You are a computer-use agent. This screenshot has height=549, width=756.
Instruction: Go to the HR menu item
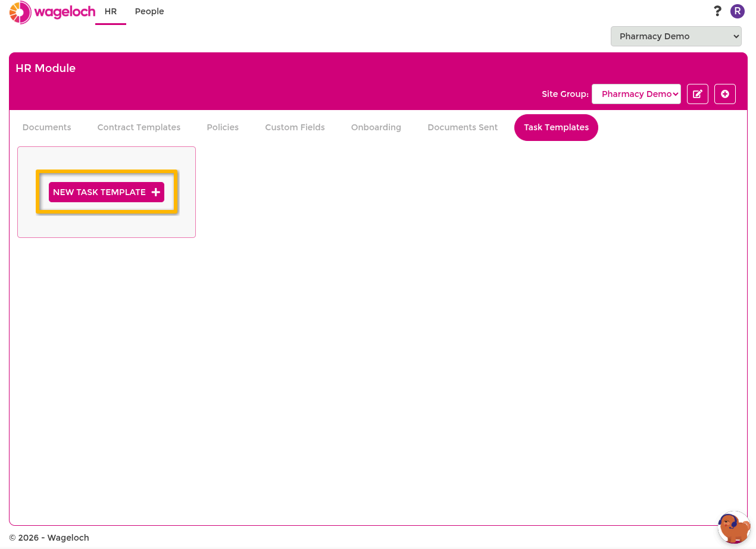click(x=111, y=11)
